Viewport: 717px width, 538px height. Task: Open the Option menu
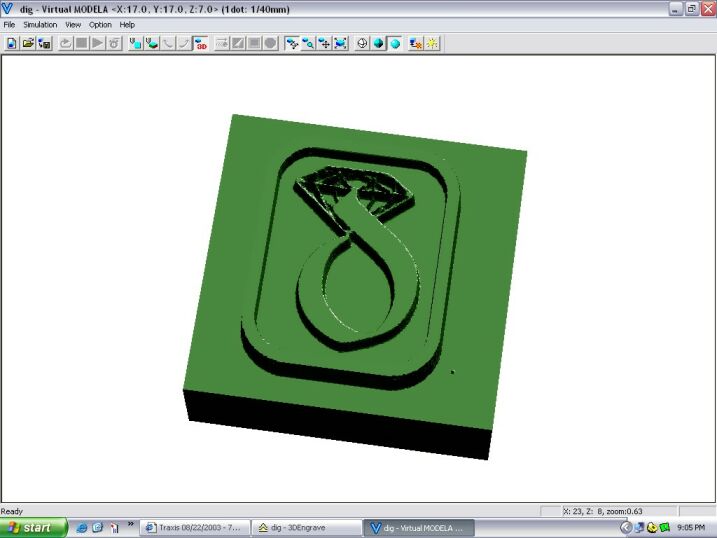pos(100,24)
